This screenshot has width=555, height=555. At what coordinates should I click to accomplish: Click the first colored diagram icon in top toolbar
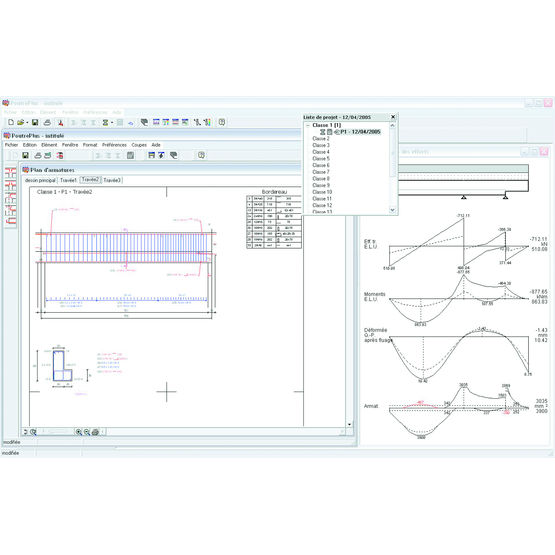coord(156,122)
